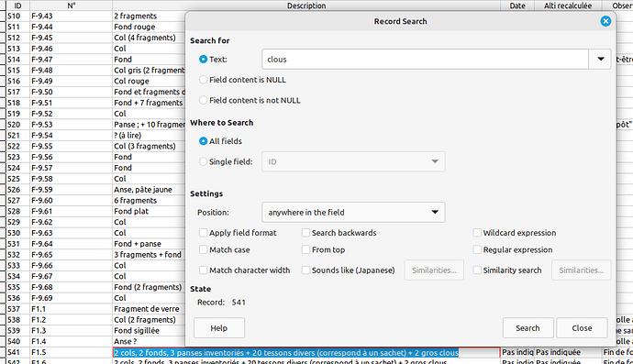Click cell 'F1.1' in N° column
Screen dimensions: 633x364
click(x=71, y=309)
